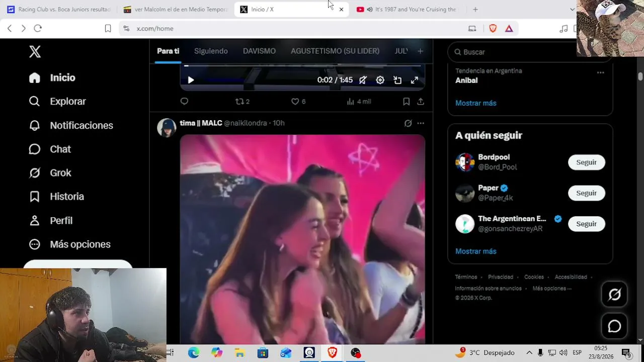Open options for the Anibal trend
Viewport: 644px width, 362px height.
pyautogui.click(x=600, y=73)
